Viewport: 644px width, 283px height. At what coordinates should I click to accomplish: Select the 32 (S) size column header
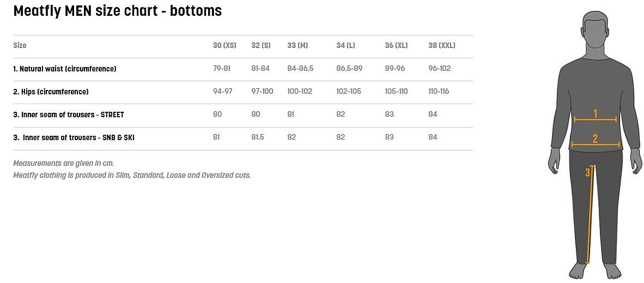pyautogui.click(x=261, y=45)
